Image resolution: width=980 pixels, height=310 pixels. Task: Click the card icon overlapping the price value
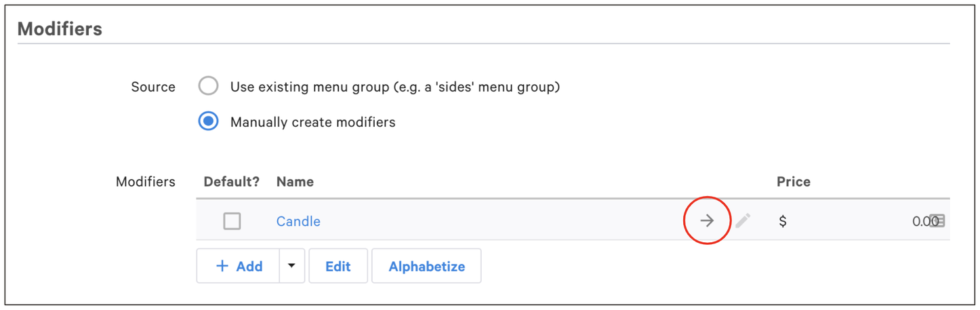(x=937, y=220)
